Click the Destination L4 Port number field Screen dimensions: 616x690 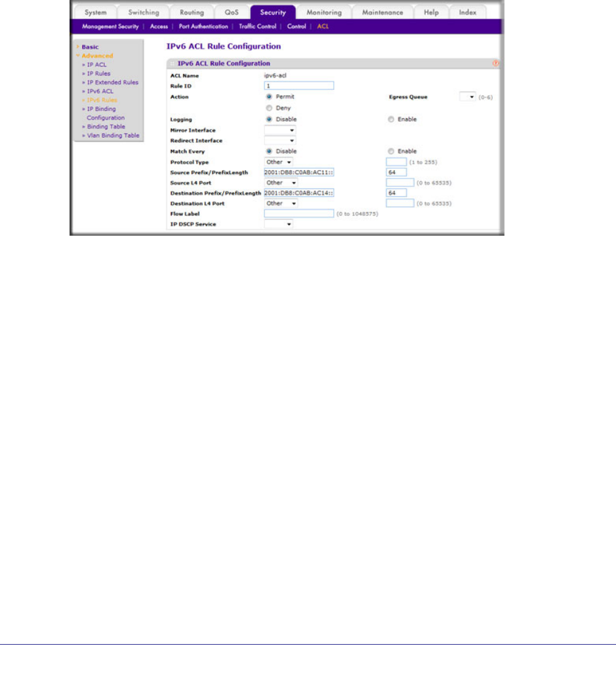point(400,204)
